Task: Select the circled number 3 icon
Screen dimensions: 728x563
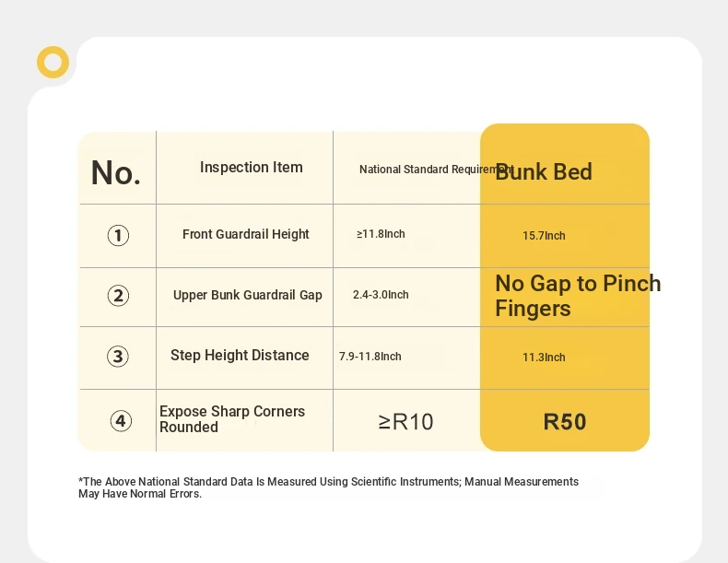Action: click(118, 357)
